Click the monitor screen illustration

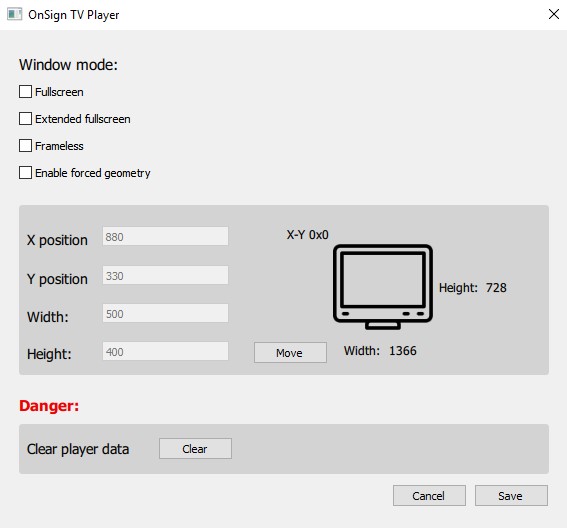383,287
